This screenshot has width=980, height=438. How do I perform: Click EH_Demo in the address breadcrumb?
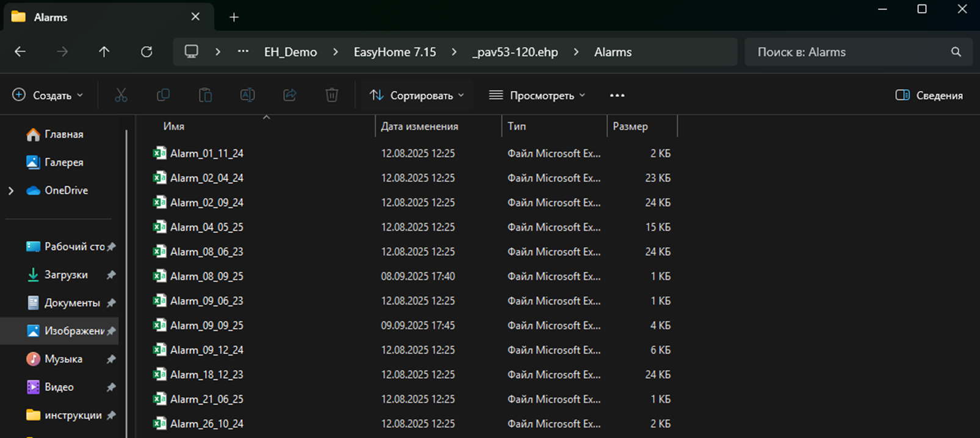290,52
